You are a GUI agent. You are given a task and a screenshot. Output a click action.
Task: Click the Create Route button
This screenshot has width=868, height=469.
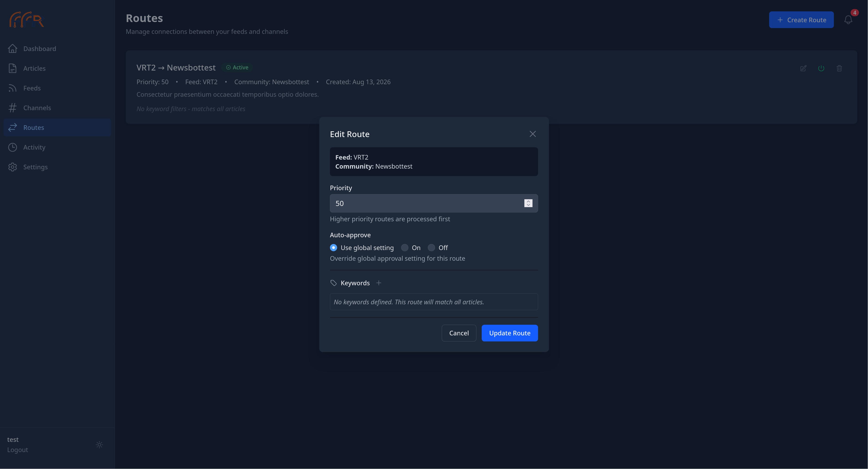point(801,20)
